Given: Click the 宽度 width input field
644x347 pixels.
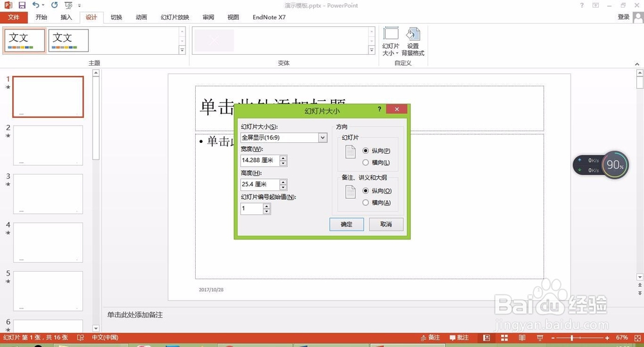Looking at the screenshot, I should (260, 160).
